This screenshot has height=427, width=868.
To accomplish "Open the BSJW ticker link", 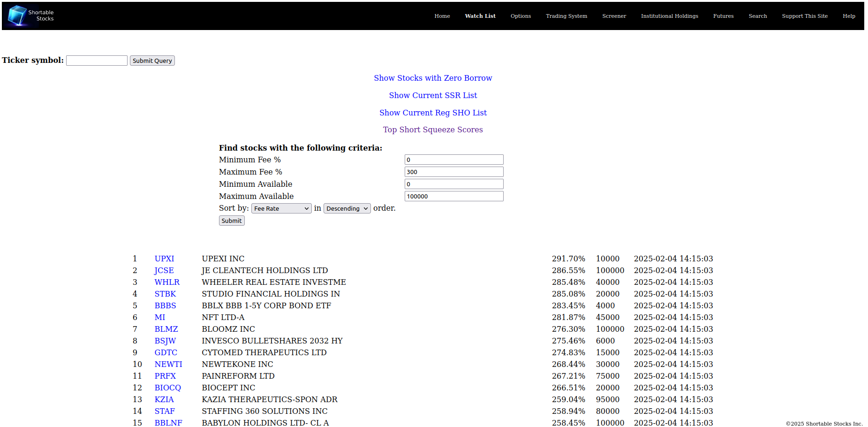I will coord(165,341).
